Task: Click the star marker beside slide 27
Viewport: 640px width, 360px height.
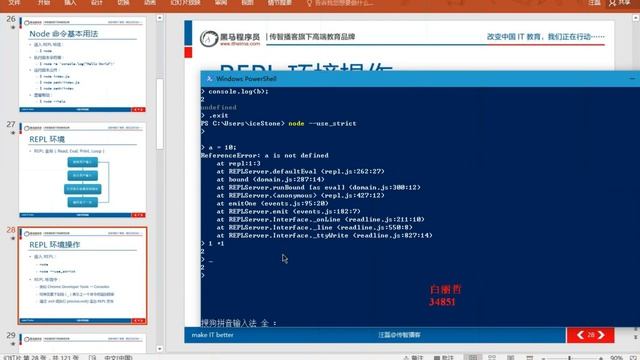Action: click(x=13, y=133)
